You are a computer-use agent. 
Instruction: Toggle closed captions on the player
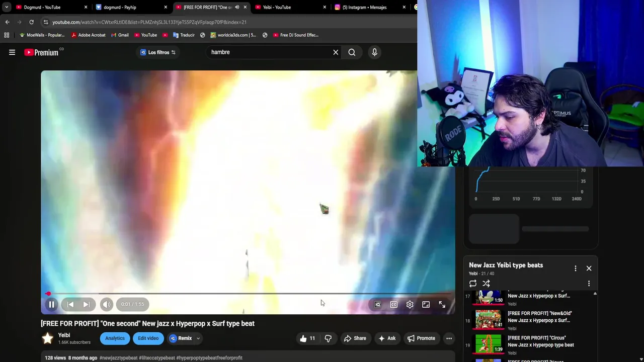click(x=393, y=304)
